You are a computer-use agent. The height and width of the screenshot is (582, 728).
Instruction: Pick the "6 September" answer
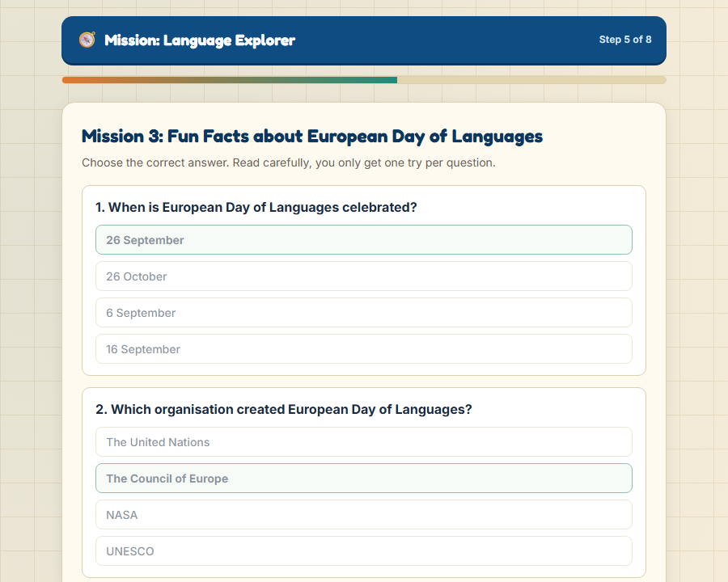[363, 313]
